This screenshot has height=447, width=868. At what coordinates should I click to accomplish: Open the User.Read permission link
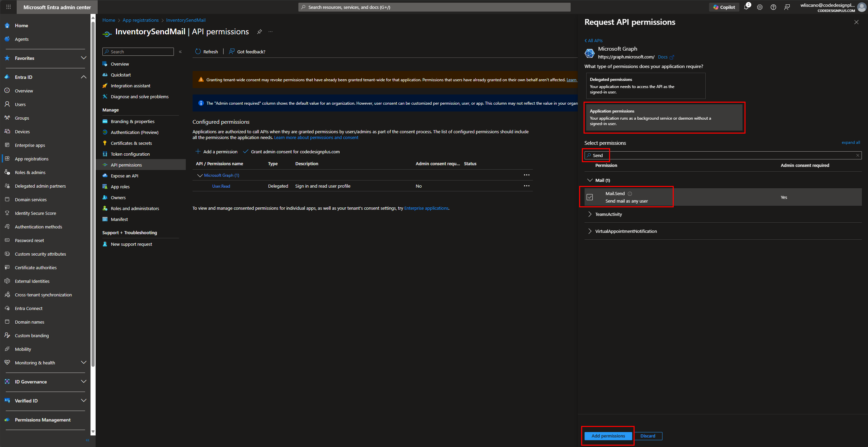pos(221,186)
